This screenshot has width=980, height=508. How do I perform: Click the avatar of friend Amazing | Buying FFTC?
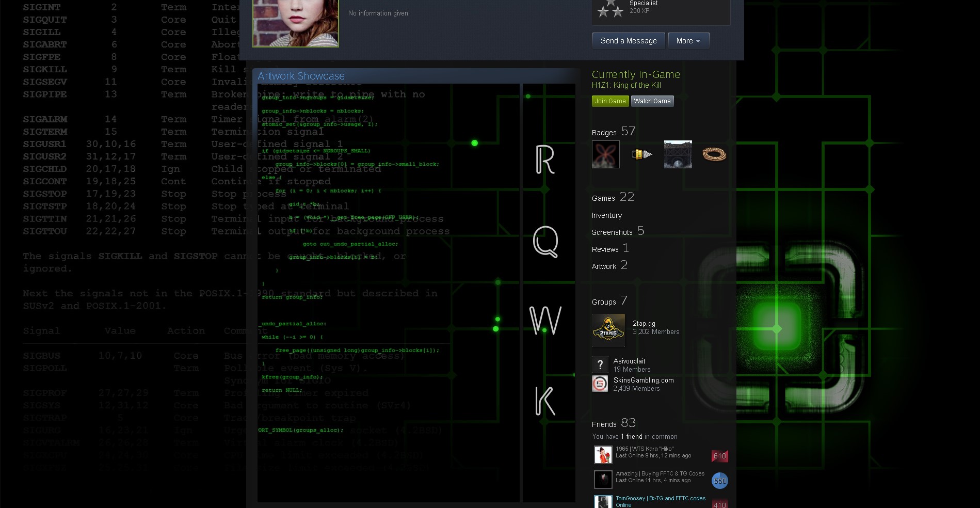tap(603, 480)
